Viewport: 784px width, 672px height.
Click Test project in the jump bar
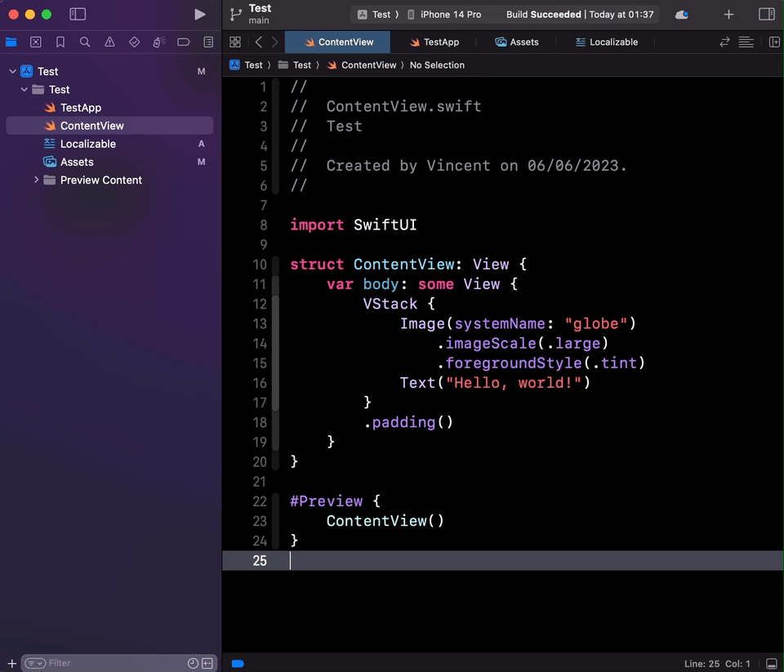246,65
